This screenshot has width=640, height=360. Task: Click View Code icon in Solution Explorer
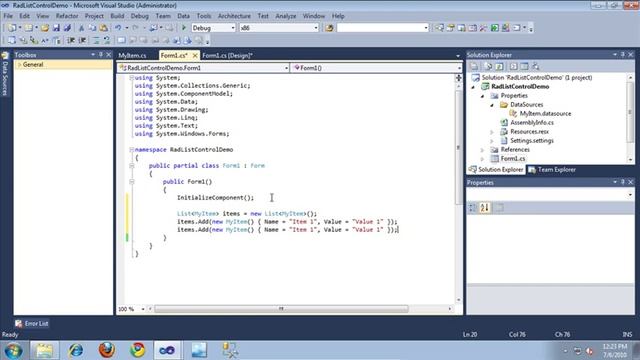[x=513, y=66]
